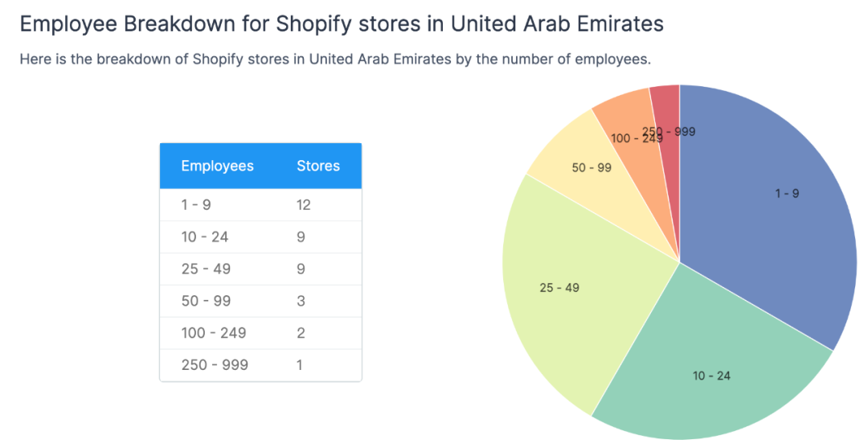
Task: Select the 250 - 999 table row label
Action: (x=215, y=365)
